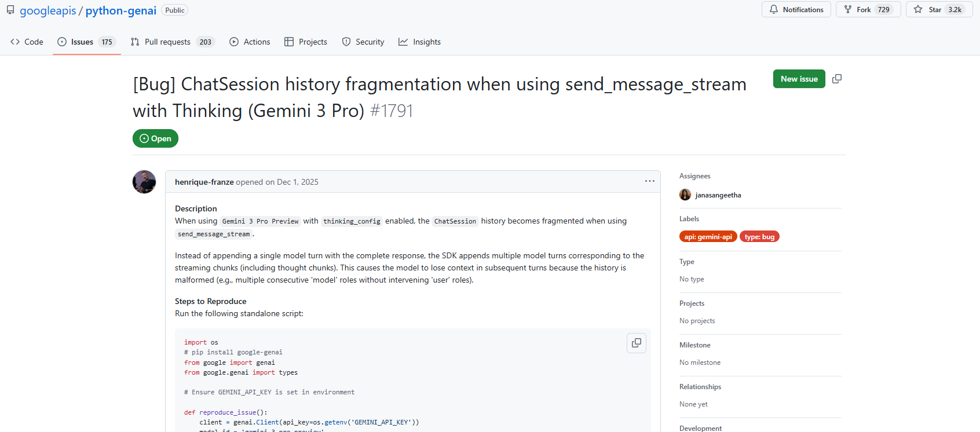Click the 'Milestone' sidebar heading

click(x=695, y=345)
